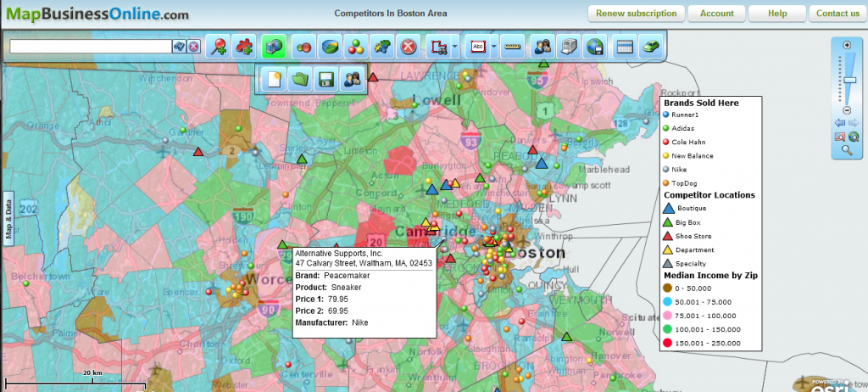Click the printer icon

coord(569,47)
